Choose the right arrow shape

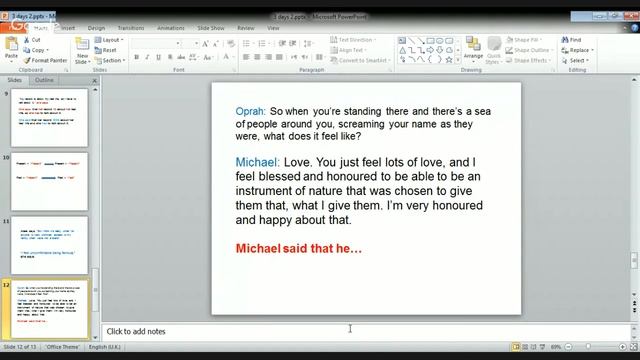(430, 50)
